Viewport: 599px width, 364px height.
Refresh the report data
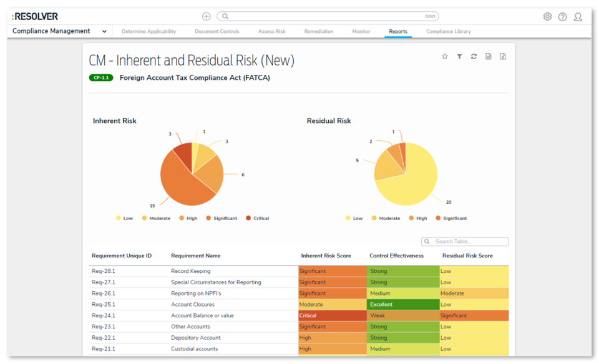[x=474, y=56]
